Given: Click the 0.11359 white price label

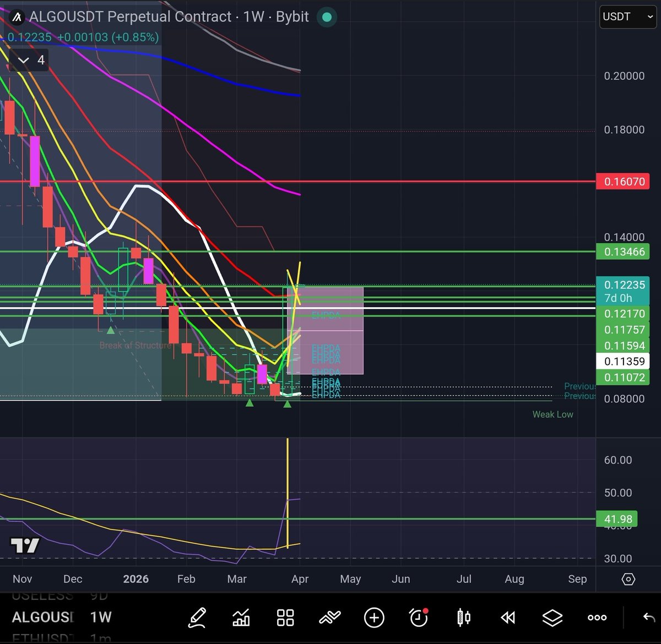Looking at the screenshot, I should coord(624,362).
